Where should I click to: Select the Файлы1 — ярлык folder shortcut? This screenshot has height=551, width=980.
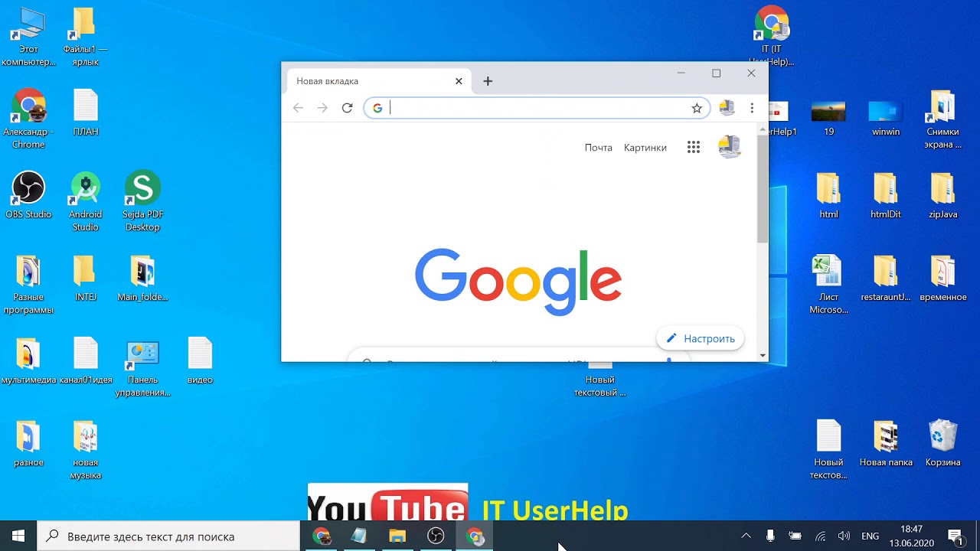85,37
